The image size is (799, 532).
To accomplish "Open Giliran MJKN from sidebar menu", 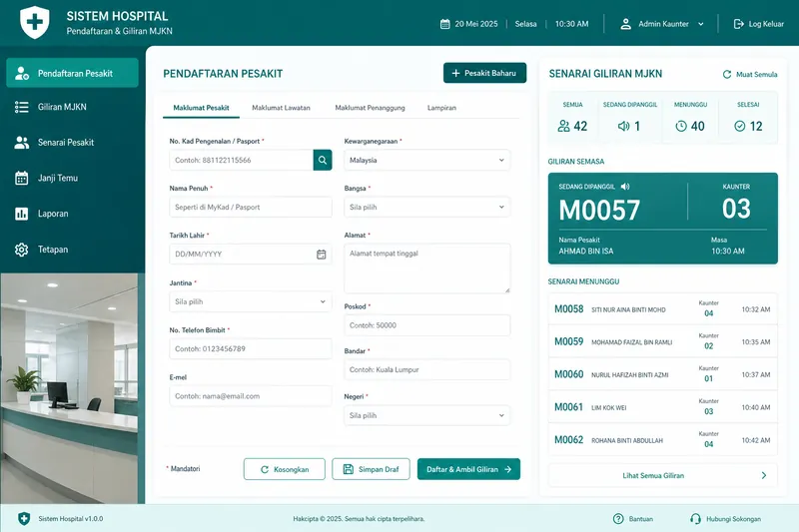I will 72,107.
